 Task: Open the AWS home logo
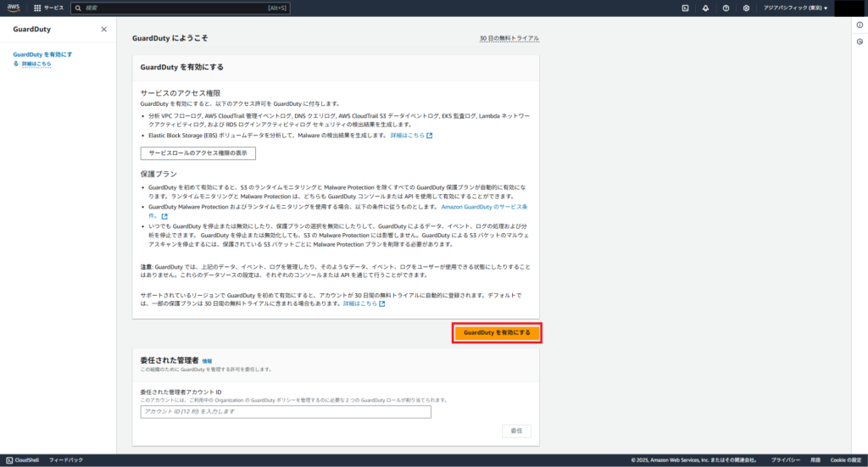(14, 8)
